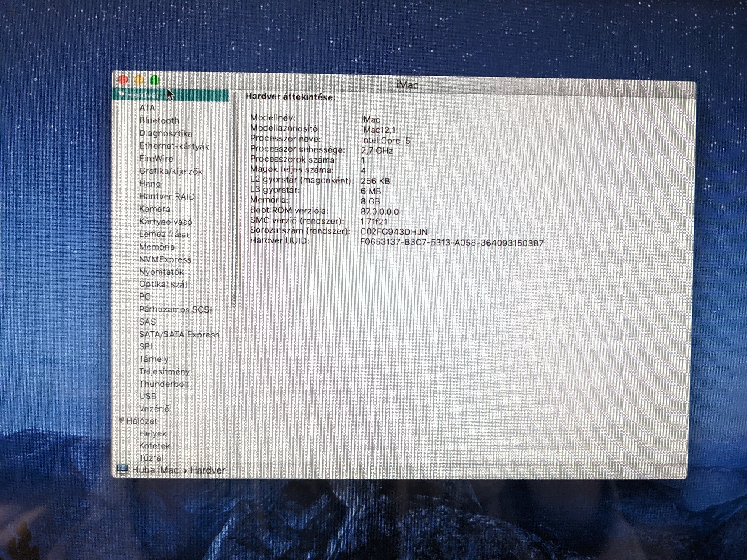Viewport: 747px width, 560px height.
Task: Select Kártyaolvasó in the sidebar
Action: (x=166, y=222)
